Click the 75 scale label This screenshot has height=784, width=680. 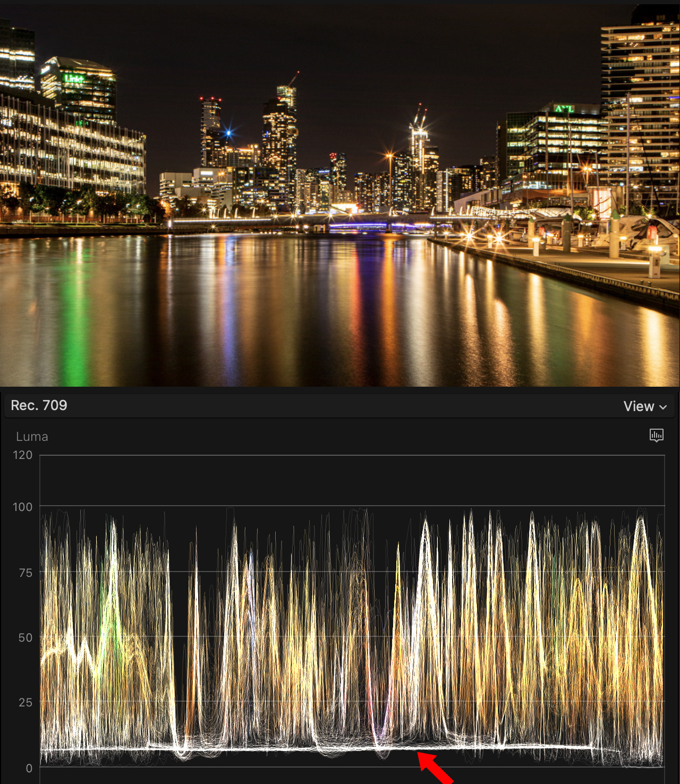coord(25,573)
